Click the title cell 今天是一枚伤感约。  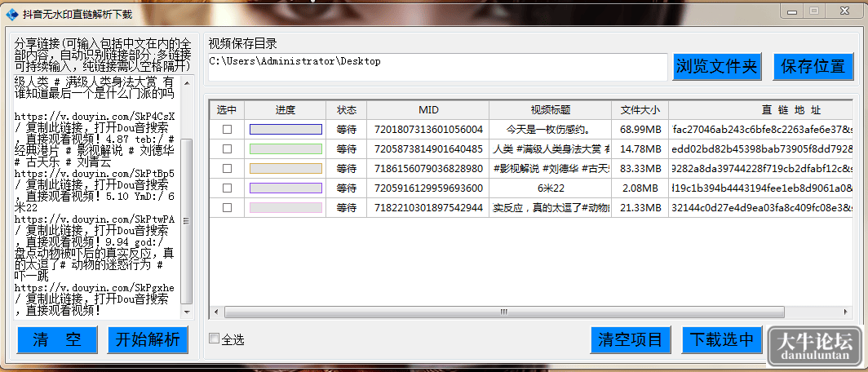[x=551, y=130]
